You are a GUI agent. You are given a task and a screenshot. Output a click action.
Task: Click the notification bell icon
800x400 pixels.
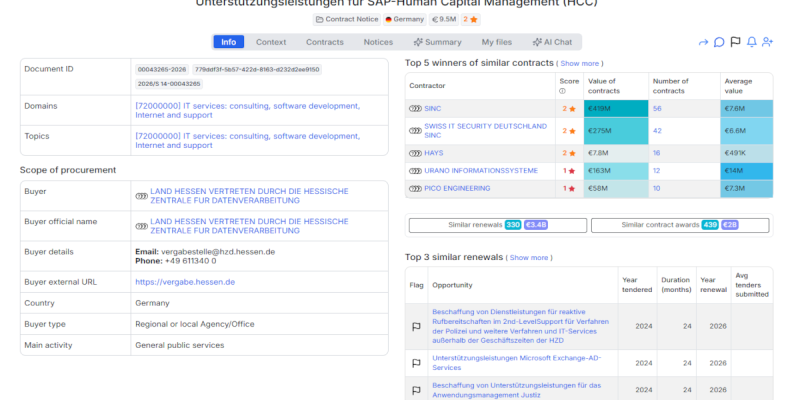click(752, 42)
